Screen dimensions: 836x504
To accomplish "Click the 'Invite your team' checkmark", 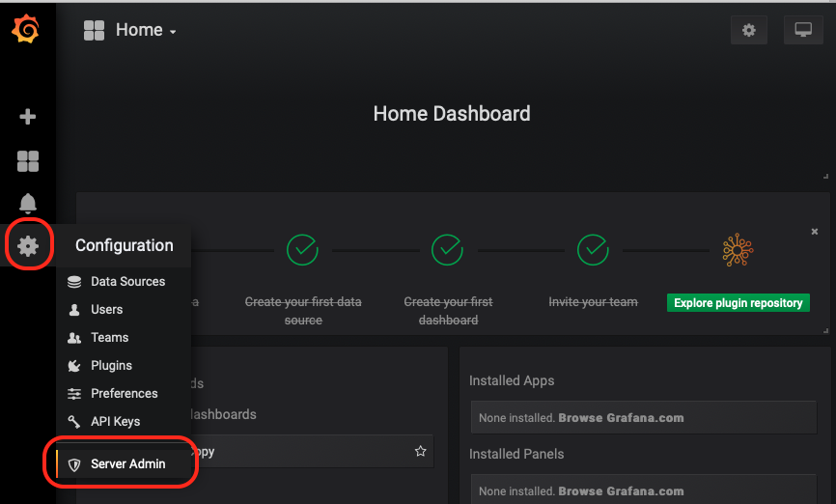I will (593, 250).
